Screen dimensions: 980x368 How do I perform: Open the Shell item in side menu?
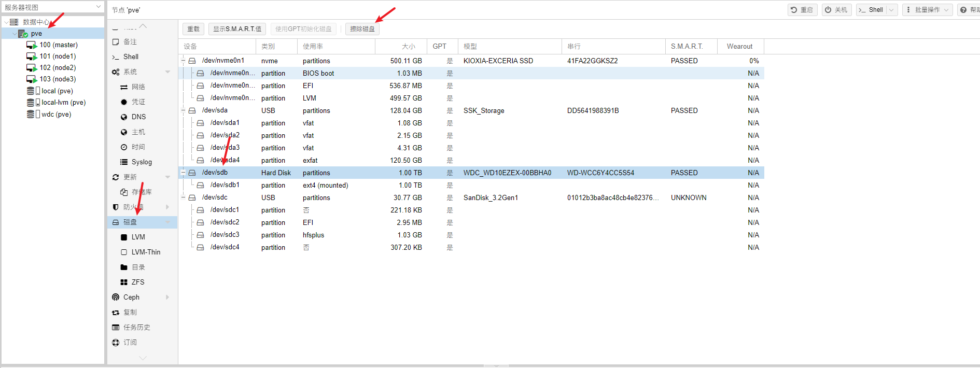tap(131, 57)
